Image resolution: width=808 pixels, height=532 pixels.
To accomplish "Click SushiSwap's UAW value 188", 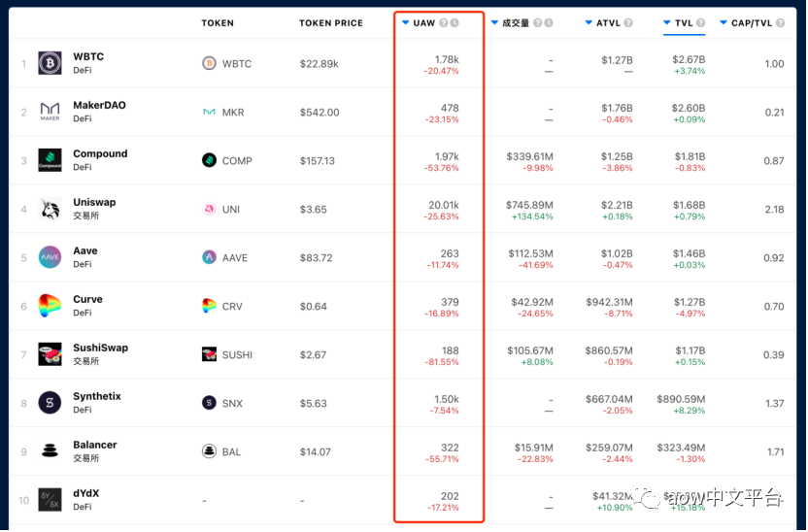I will [450, 350].
